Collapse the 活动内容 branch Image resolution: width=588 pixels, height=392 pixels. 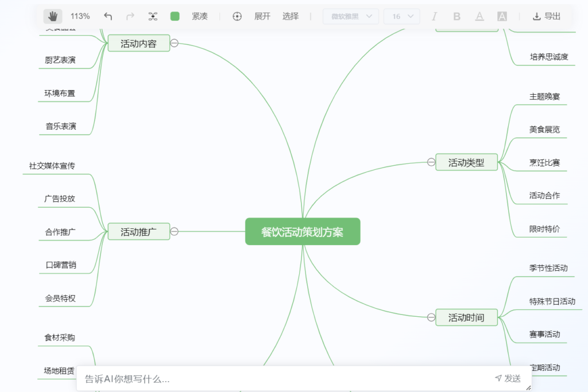point(175,43)
